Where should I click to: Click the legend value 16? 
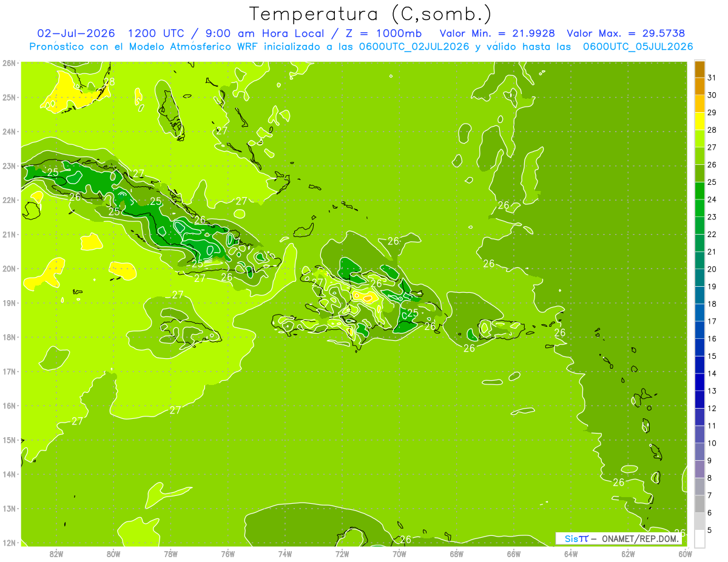712,338
